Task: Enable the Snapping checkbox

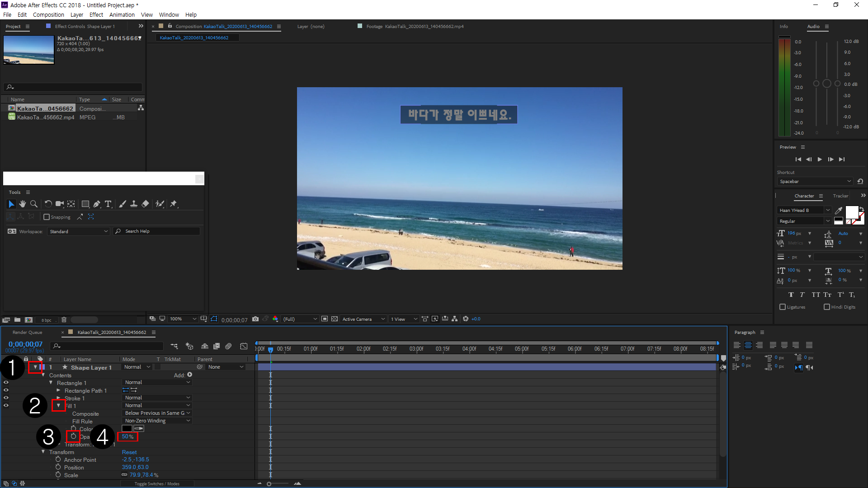Action: click(x=47, y=217)
